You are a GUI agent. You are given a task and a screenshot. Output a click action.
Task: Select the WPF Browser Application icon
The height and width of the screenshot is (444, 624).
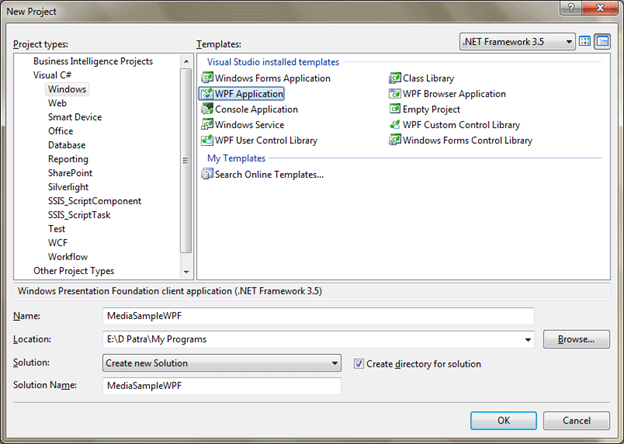pos(395,94)
